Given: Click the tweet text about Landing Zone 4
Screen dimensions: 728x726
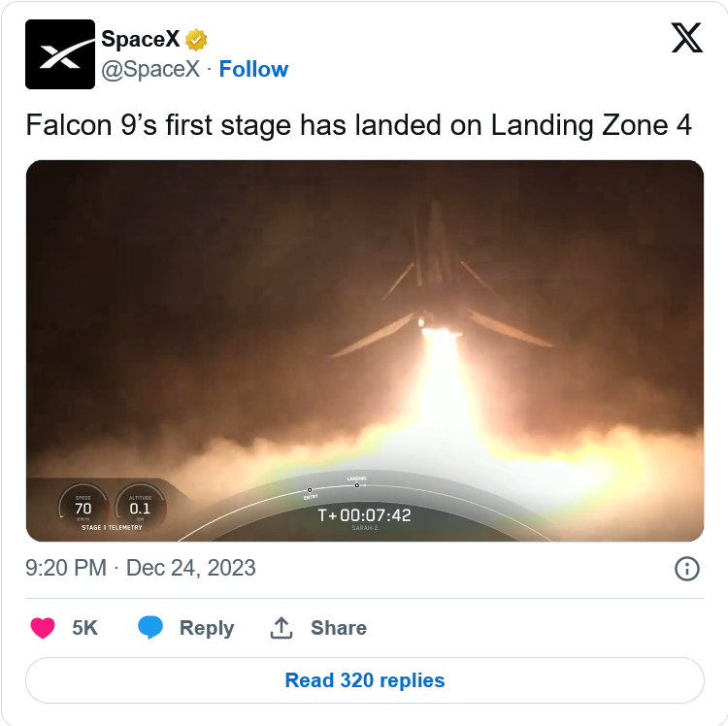Looking at the screenshot, I should [358, 125].
